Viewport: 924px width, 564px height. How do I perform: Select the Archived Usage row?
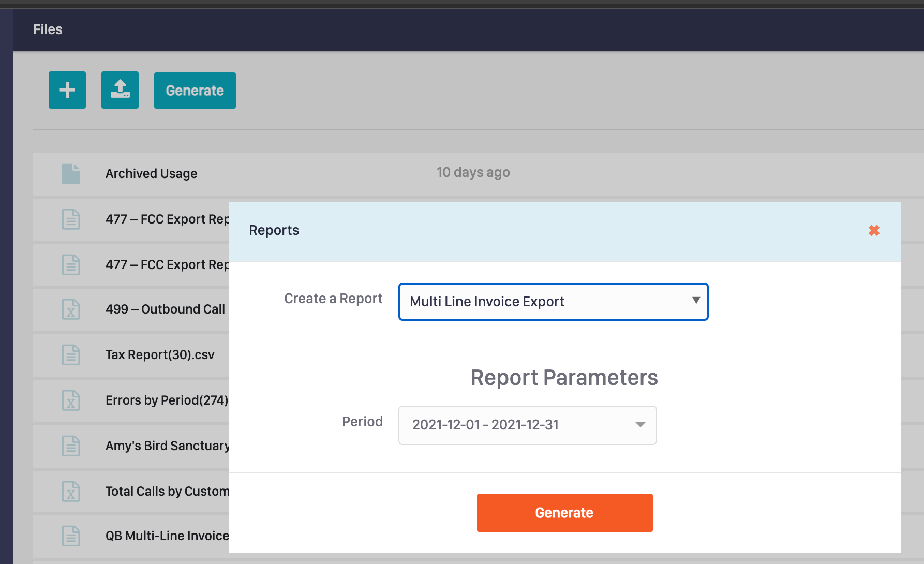click(x=151, y=173)
